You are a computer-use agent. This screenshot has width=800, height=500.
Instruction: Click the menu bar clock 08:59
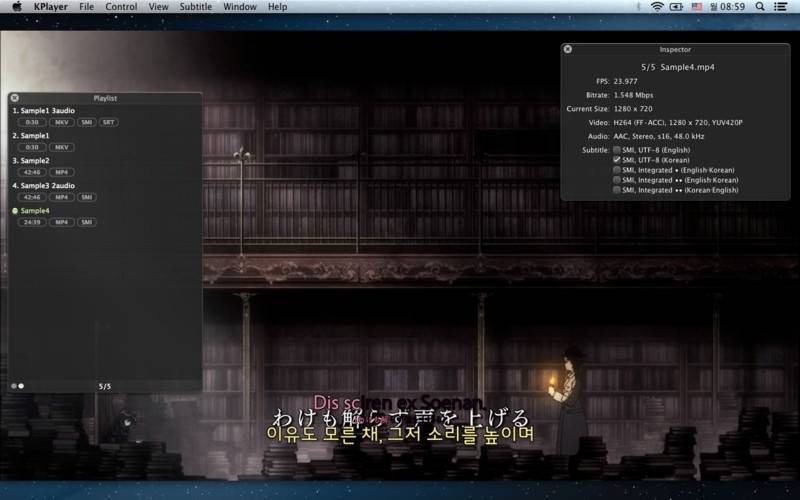[x=727, y=7]
